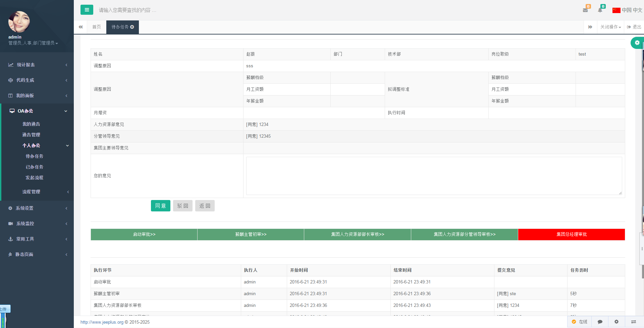Click the 驳回 reject button

click(183, 206)
